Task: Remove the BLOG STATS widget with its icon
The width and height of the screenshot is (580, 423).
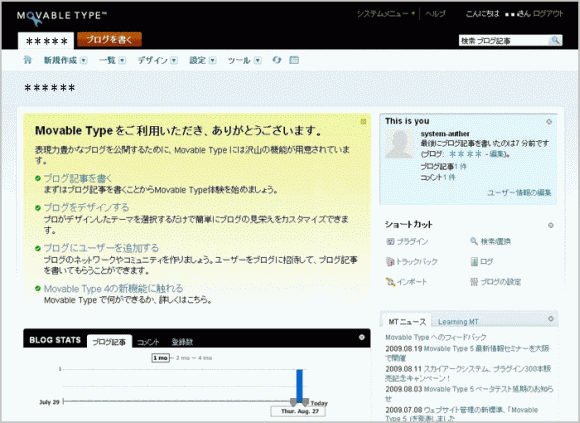Action: (362, 337)
